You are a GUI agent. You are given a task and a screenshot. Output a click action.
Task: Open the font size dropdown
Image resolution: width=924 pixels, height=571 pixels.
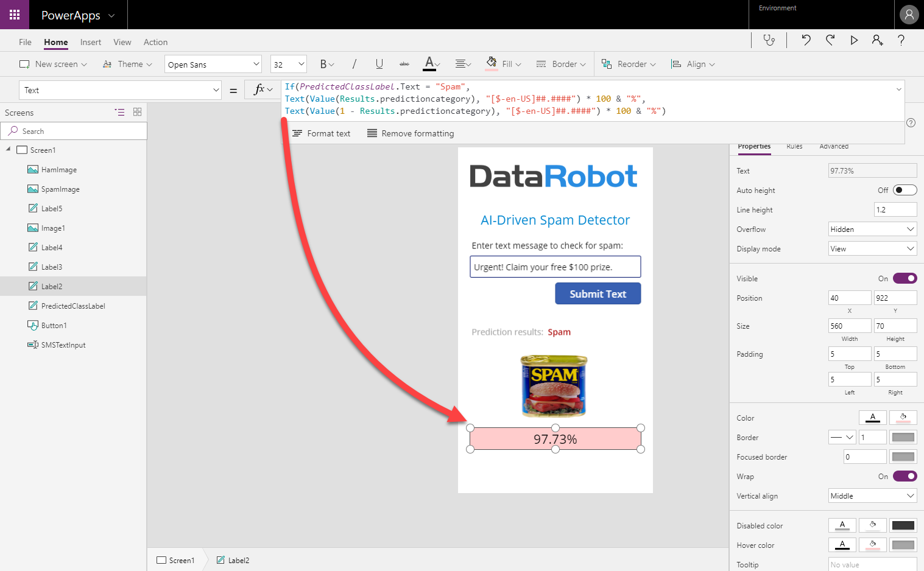pyautogui.click(x=288, y=64)
